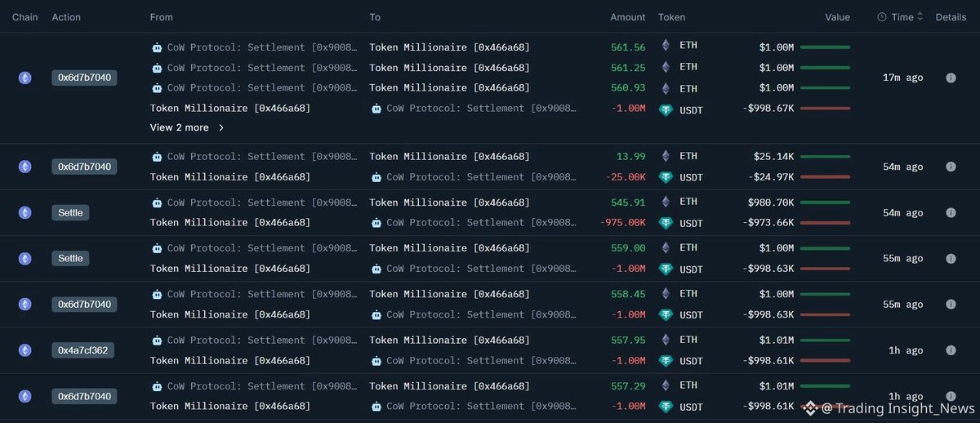This screenshot has height=423, width=980.
Task: Open the 0x4a7cf362 action badge
Action: click(x=83, y=350)
